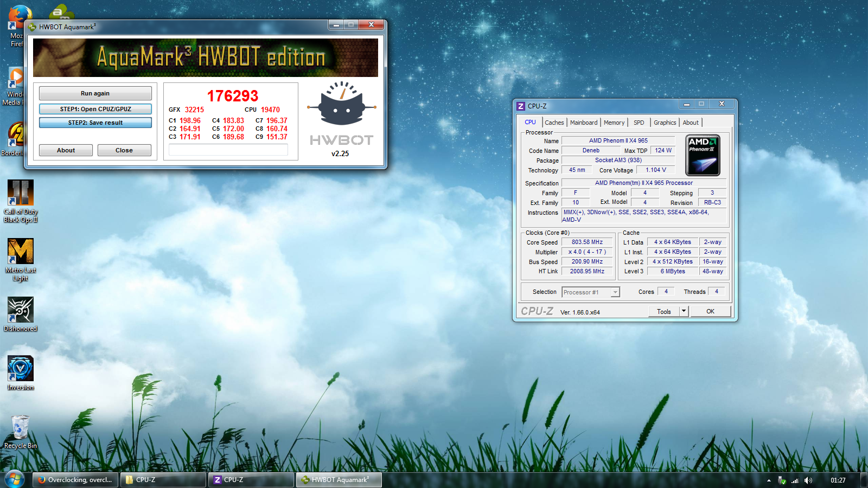Click the empty text field below scores
The height and width of the screenshot is (488, 868).
[x=228, y=150]
